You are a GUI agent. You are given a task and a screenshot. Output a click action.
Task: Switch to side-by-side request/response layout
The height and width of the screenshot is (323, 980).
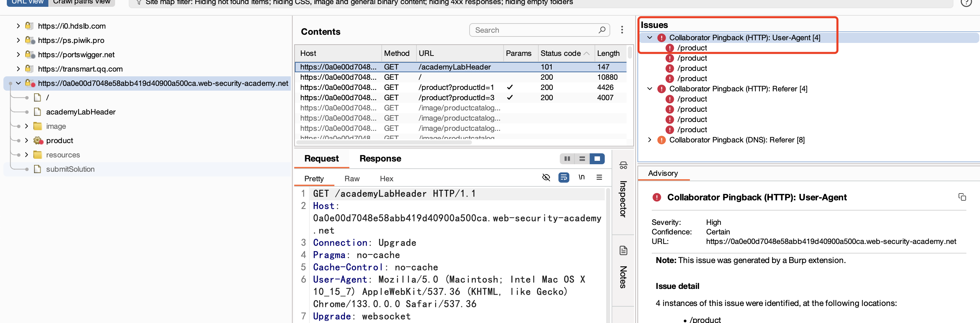tap(567, 159)
